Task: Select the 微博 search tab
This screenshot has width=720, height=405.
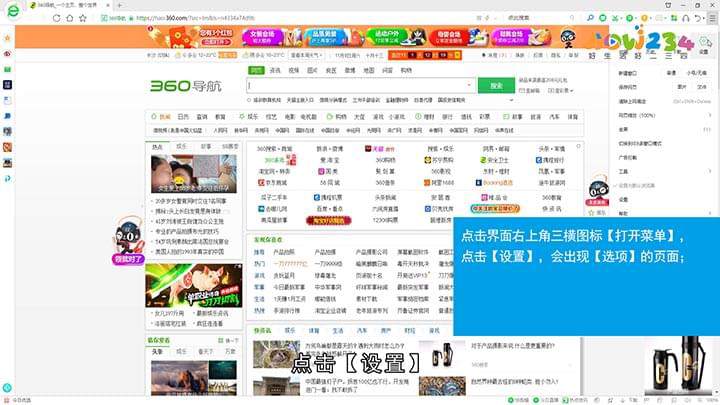Action: tap(350, 70)
